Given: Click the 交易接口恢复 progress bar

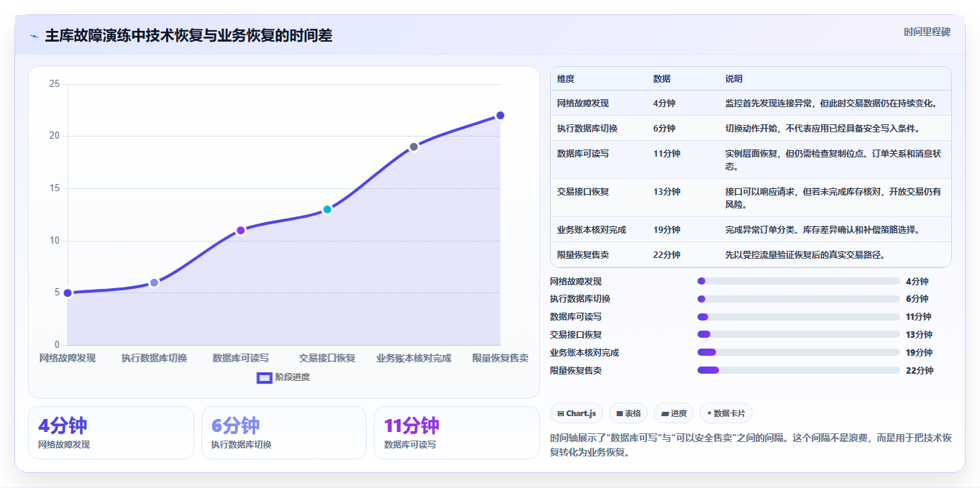Looking at the screenshot, I should tap(798, 334).
